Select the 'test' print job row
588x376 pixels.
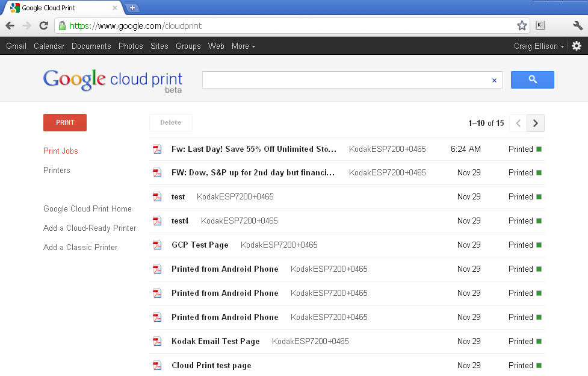pyautogui.click(x=347, y=197)
